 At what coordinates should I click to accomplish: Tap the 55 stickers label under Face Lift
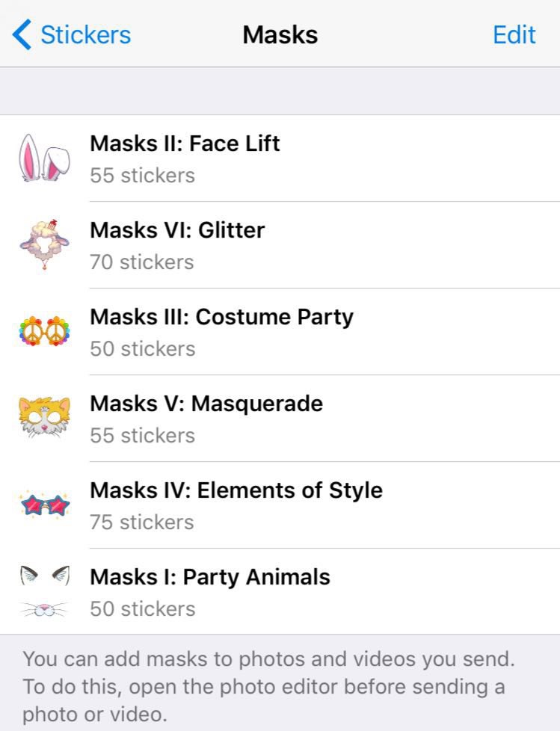coord(142,176)
